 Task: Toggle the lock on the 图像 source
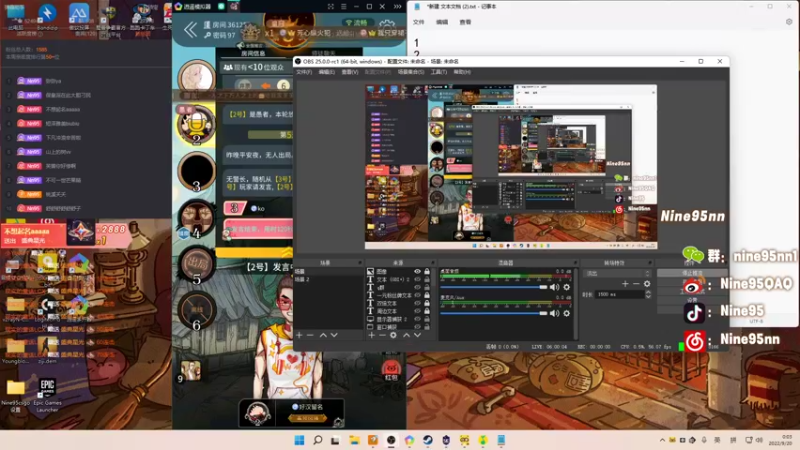coord(427,271)
